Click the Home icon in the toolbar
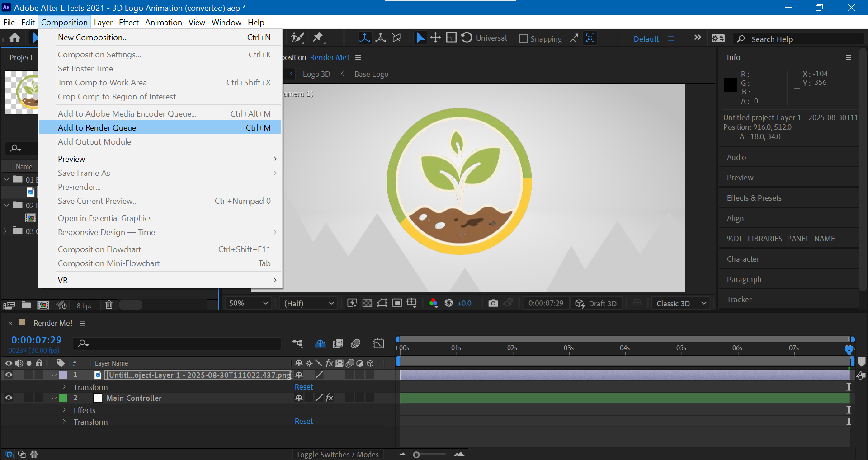Viewport: 868px width, 460px height. coord(15,38)
